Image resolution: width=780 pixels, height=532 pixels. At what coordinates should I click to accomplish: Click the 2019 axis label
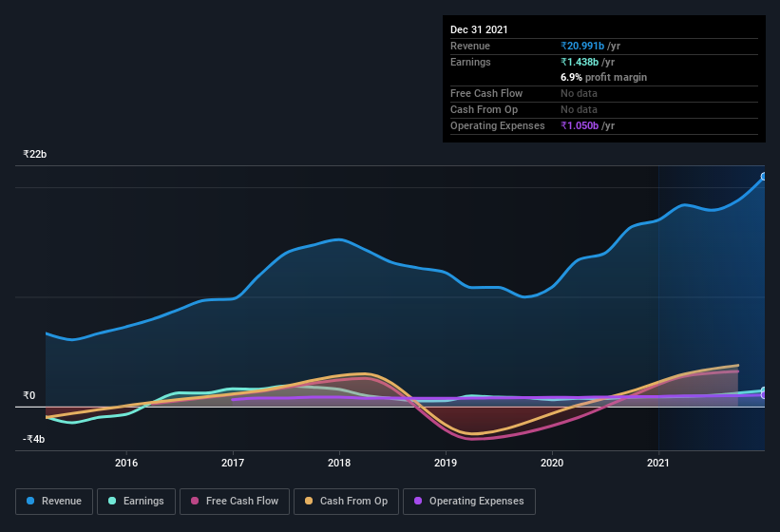point(446,463)
